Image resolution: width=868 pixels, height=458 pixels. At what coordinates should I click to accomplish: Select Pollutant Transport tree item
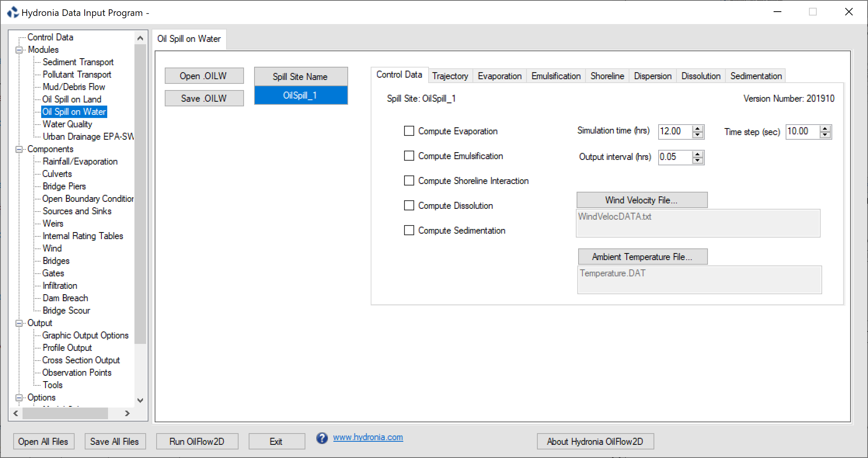point(77,75)
